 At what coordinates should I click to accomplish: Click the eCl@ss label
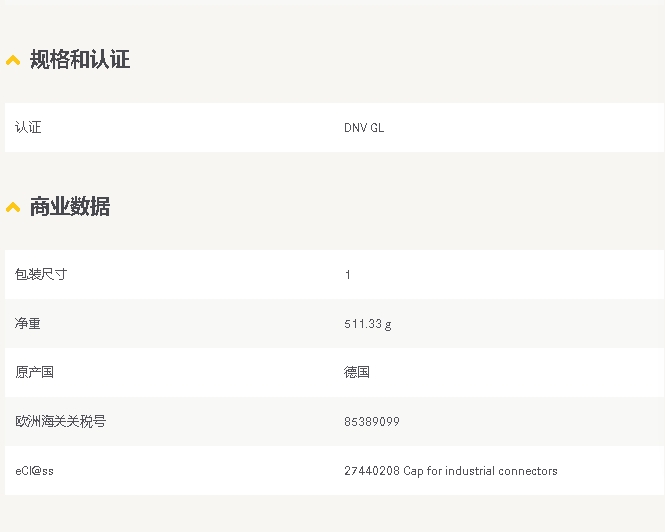35,471
